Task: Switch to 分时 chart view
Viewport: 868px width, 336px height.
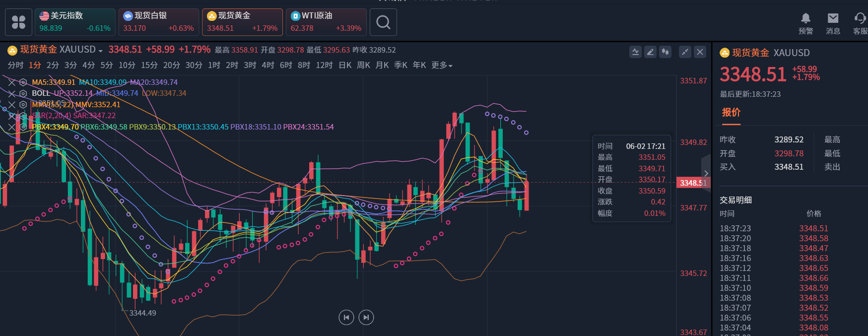Action: (15, 65)
